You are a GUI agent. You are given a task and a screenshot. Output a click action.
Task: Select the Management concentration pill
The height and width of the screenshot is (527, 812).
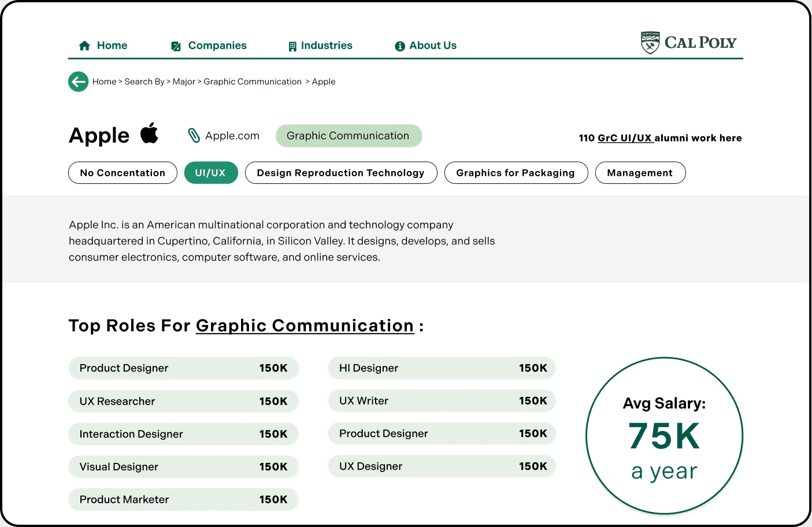pos(640,173)
